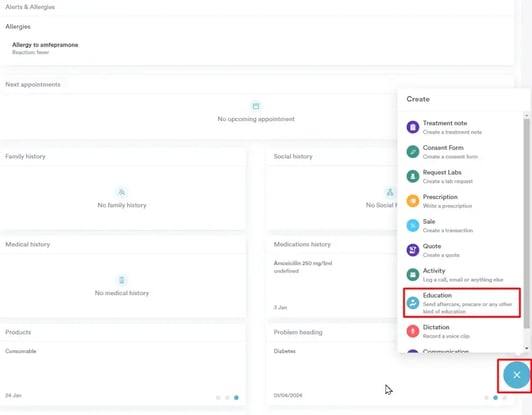Screen dimensions: 532x415
Task: Click the Request Labs icon
Action: 413,176
